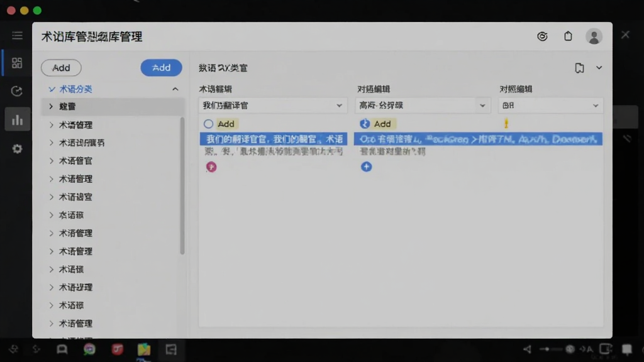The height and width of the screenshot is (362, 644).
Task: Click the blue plus icon below the middle entry
Action: coord(367,167)
